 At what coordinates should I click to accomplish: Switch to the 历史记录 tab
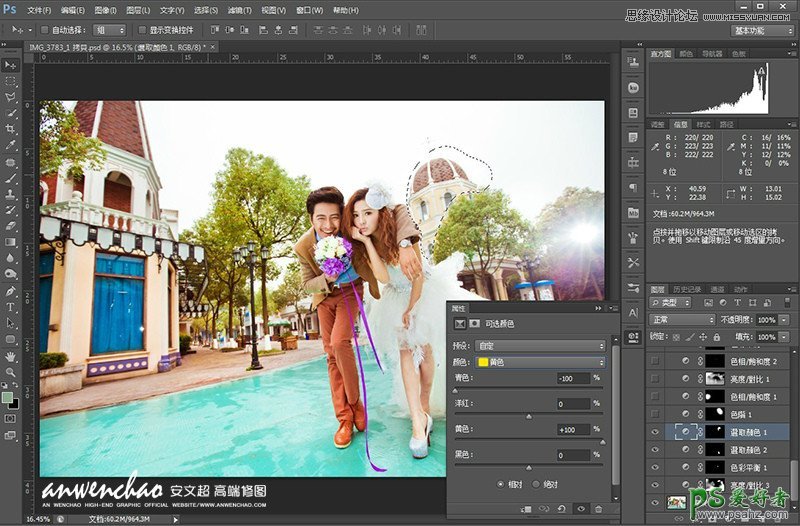[686, 289]
